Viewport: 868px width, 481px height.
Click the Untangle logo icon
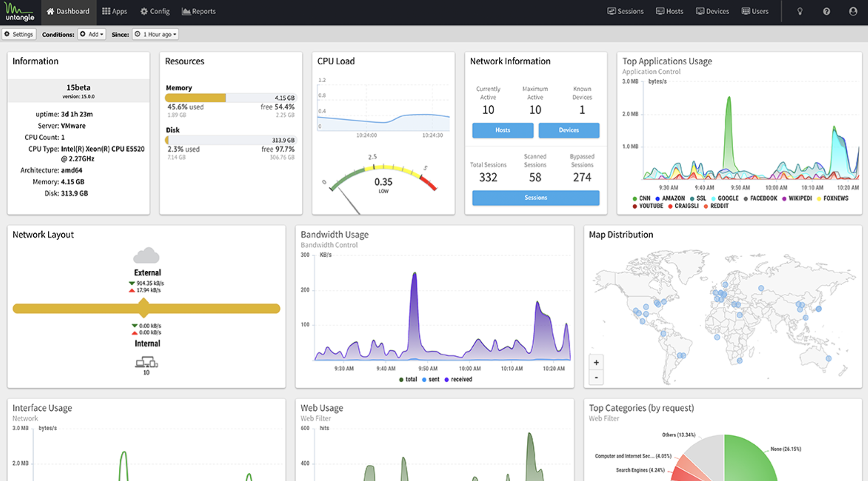tap(20, 12)
